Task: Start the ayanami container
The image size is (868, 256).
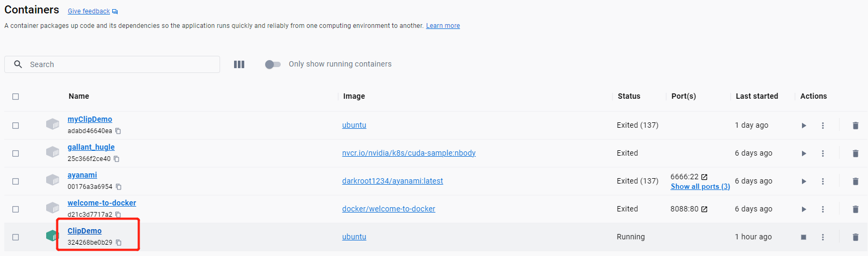Action: [804, 181]
